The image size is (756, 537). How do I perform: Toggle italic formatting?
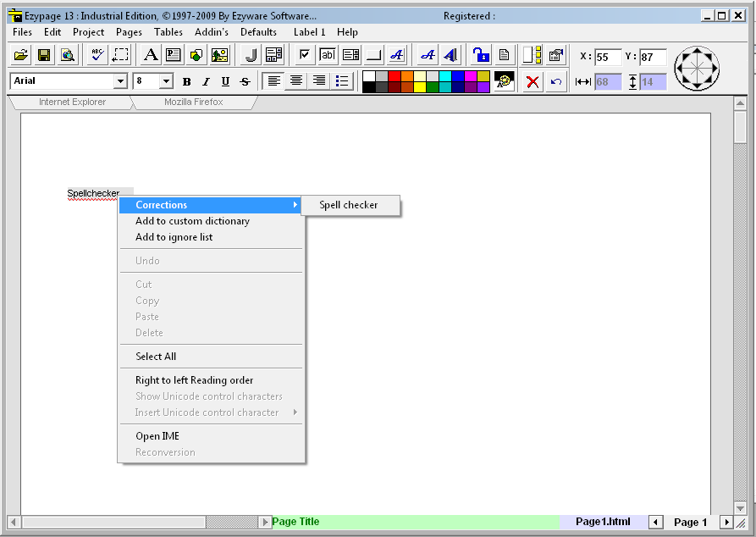tap(206, 81)
